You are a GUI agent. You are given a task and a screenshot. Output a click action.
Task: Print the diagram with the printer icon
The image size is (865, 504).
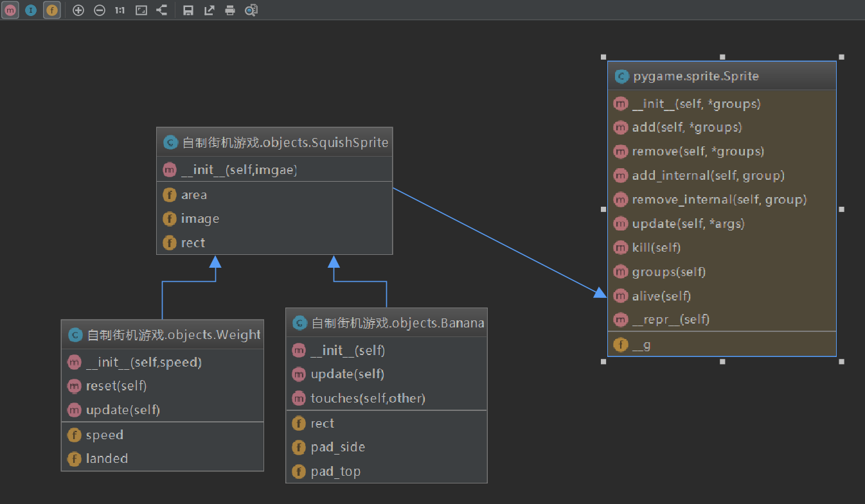230,10
